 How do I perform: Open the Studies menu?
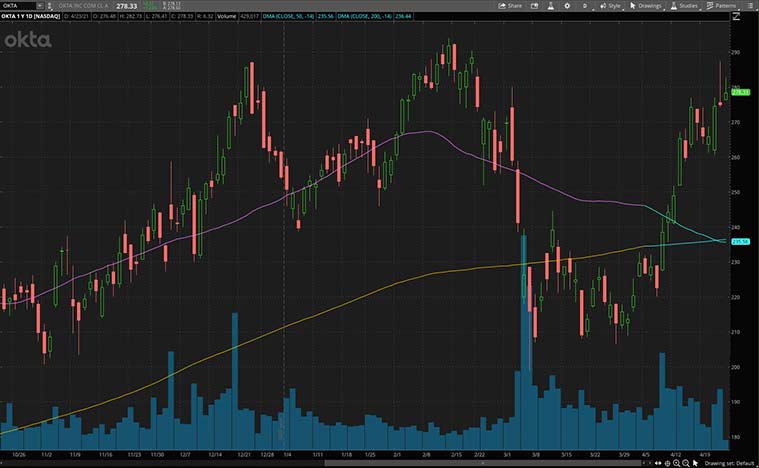(x=684, y=5)
